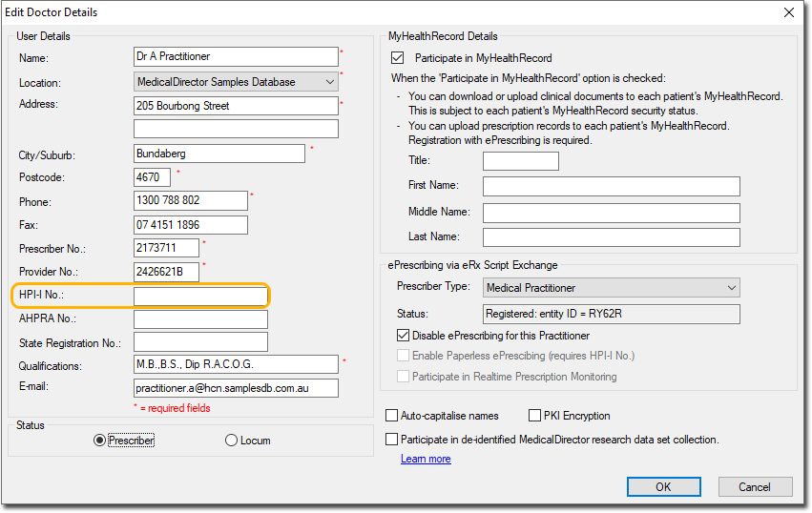Screen dimensions: 812x513
Task: Expand the Prescriber Type dropdown
Action: pos(731,287)
